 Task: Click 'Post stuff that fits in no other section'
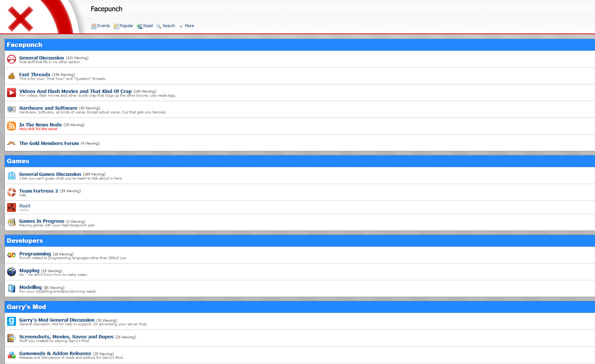49,62
